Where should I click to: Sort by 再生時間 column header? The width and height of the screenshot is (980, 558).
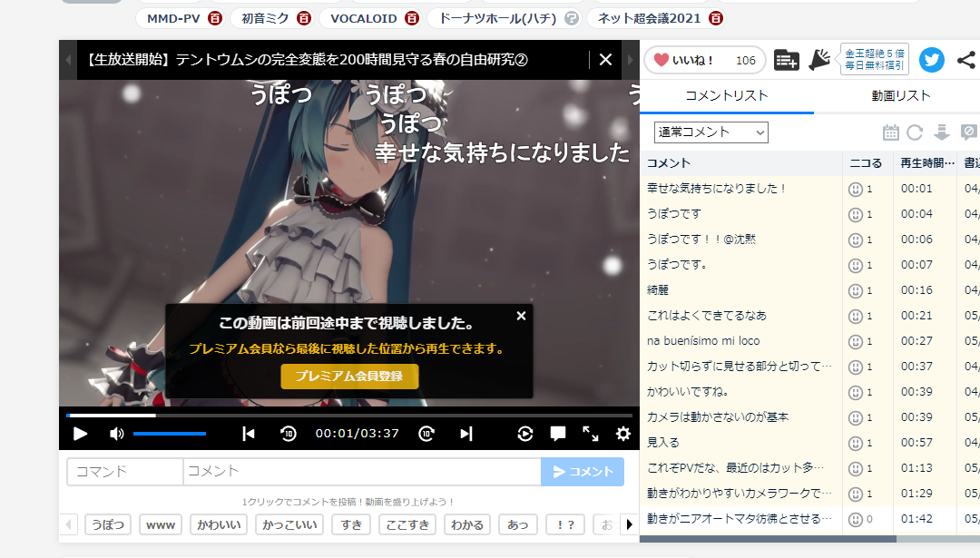click(925, 163)
